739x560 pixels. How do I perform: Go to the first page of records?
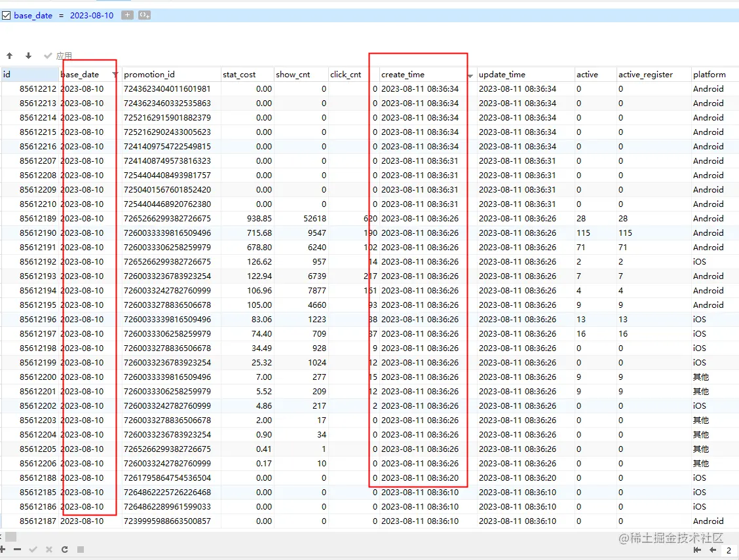pos(697,550)
